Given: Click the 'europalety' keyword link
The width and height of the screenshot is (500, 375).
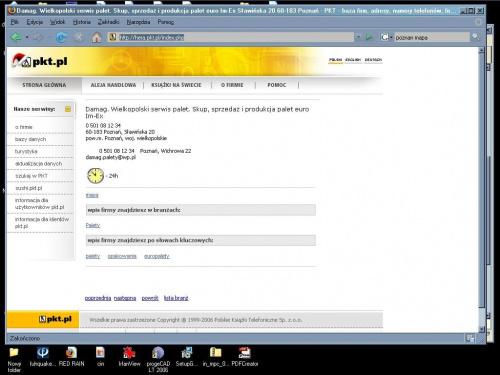Looking at the screenshot, I should coord(157,256).
